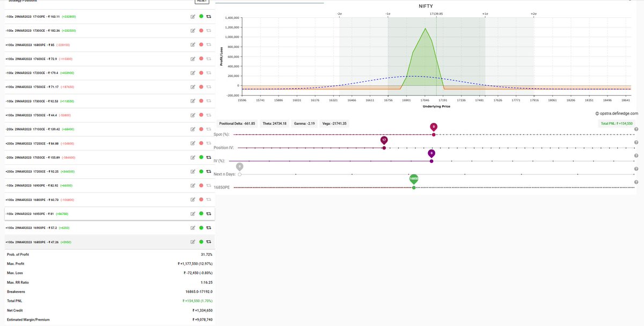Screen dimensions: 644x326
Task: Toggle green status dot on 16850PE ₹47.26 row
Action: 201,242
